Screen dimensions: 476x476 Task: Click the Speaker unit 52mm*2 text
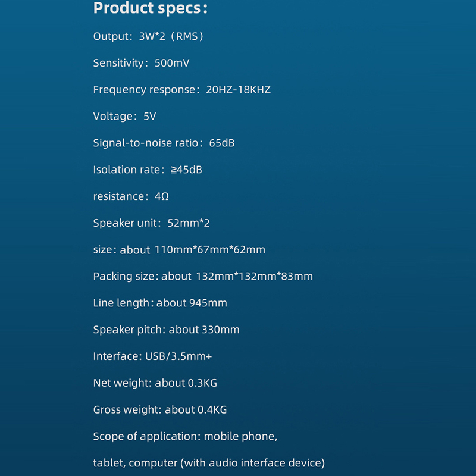point(151,223)
